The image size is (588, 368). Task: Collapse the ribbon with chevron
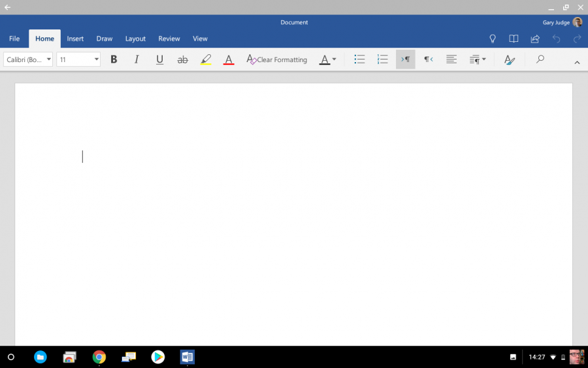(577, 63)
